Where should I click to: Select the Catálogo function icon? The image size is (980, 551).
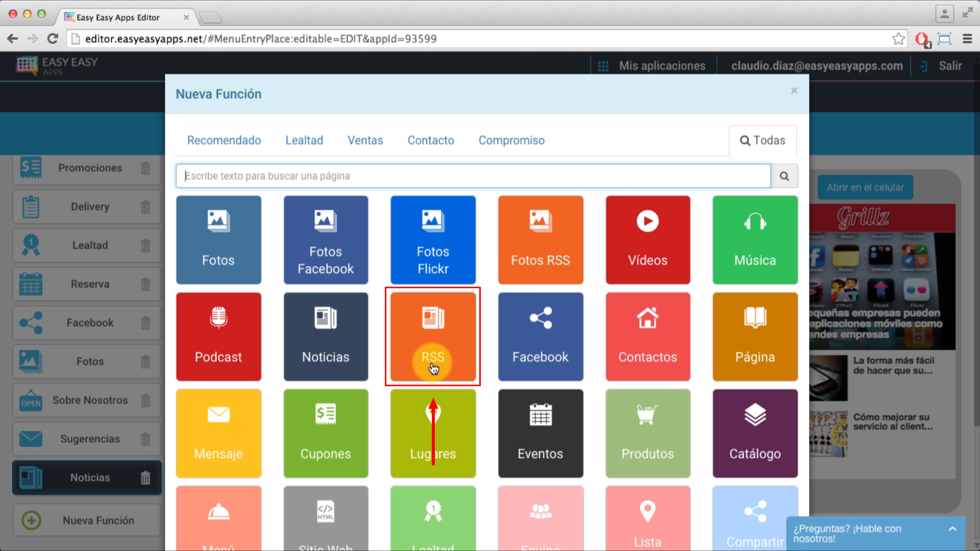click(x=755, y=433)
